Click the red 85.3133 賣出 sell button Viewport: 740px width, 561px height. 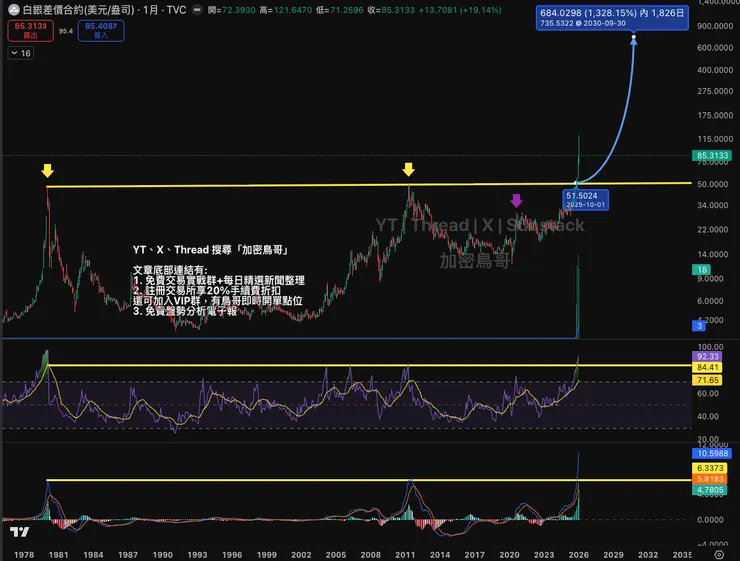point(30,31)
